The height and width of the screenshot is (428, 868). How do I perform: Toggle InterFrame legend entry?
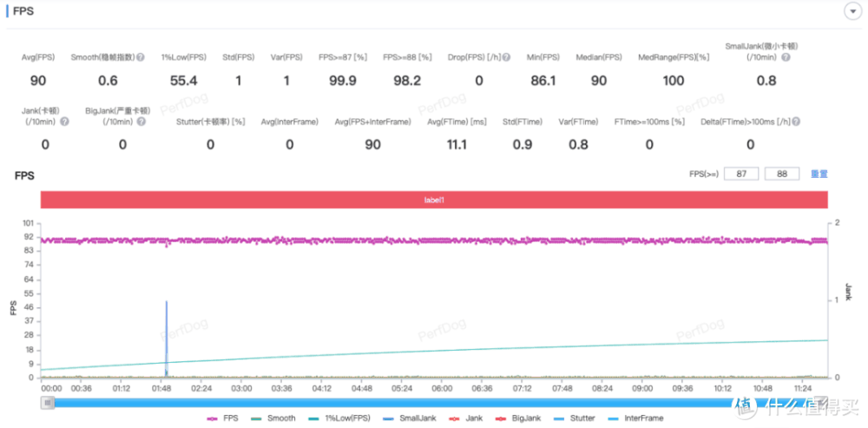pos(635,418)
